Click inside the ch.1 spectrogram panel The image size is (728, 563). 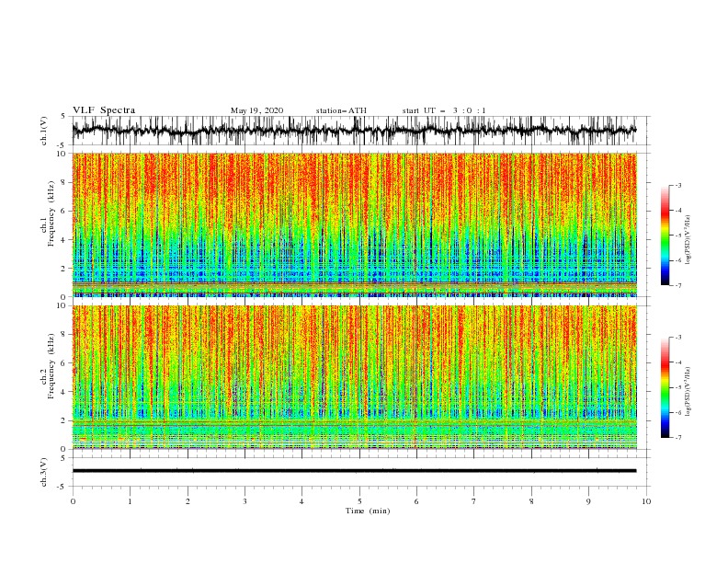click(x=354, y=224)
